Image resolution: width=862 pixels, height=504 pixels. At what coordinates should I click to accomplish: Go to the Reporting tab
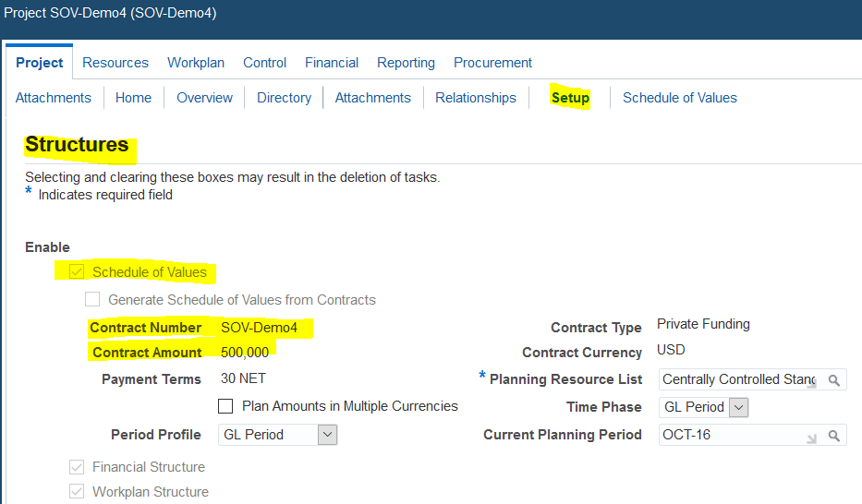(406, 63)
